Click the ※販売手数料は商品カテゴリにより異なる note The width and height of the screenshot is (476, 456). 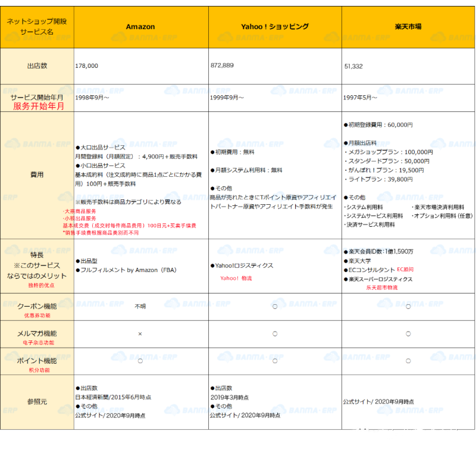(128, 202)
